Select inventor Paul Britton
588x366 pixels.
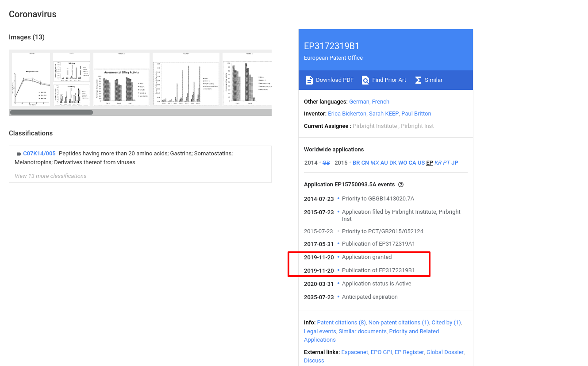point(416,114)
